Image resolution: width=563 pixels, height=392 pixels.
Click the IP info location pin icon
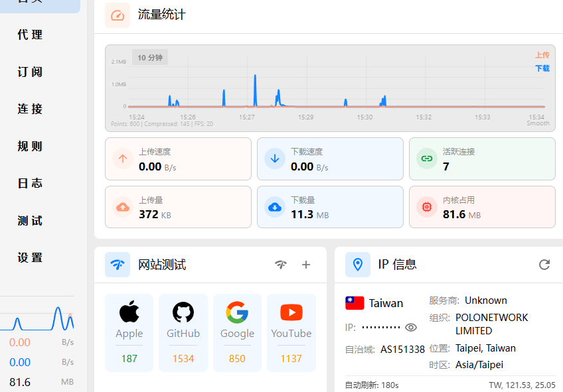[358, 265]
